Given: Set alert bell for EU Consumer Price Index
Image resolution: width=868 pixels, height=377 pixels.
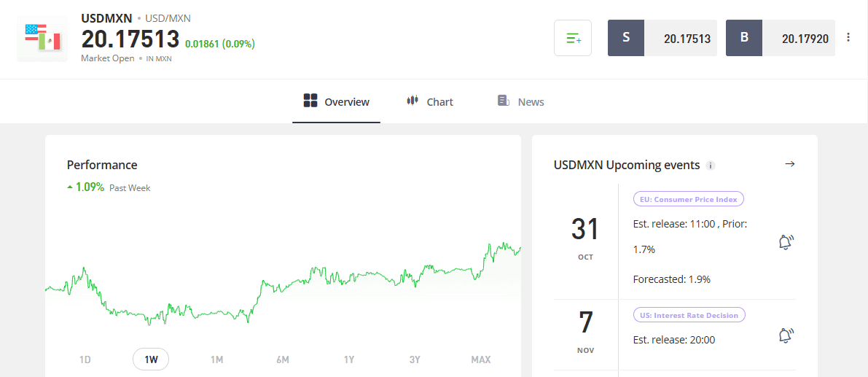Looking at the screenshot, I should 786,243.
